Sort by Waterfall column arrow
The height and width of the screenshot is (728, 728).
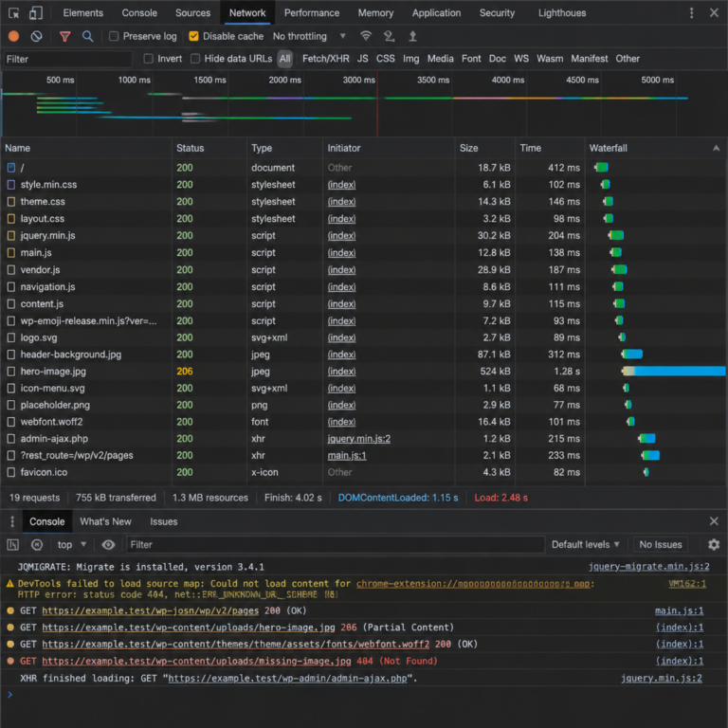[x=716, y=148]
